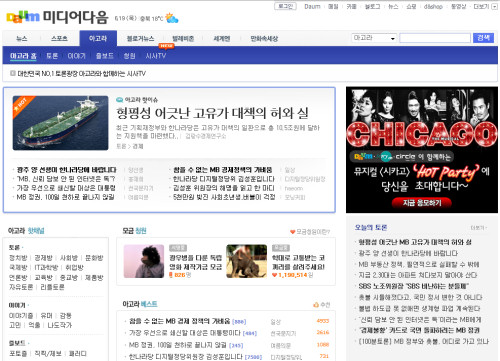
Task: Click the heart icon before 1,190,514
Action: click(x=274, y=275)
